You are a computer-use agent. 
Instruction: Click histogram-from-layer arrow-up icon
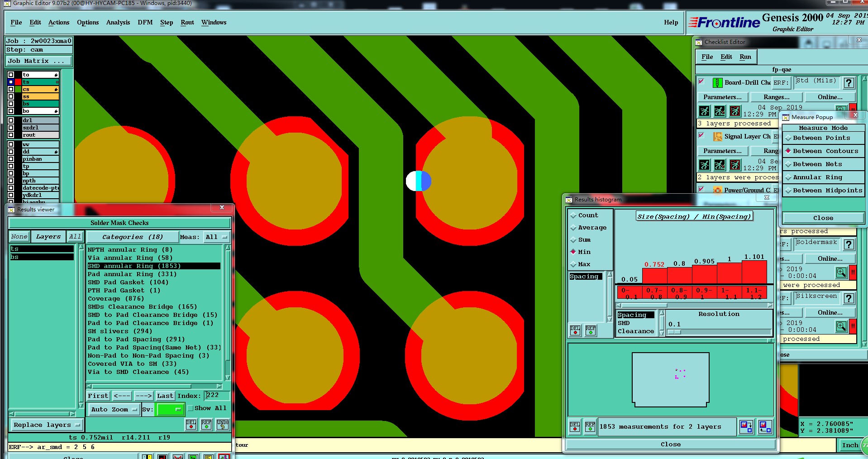(x=765, y=426)
